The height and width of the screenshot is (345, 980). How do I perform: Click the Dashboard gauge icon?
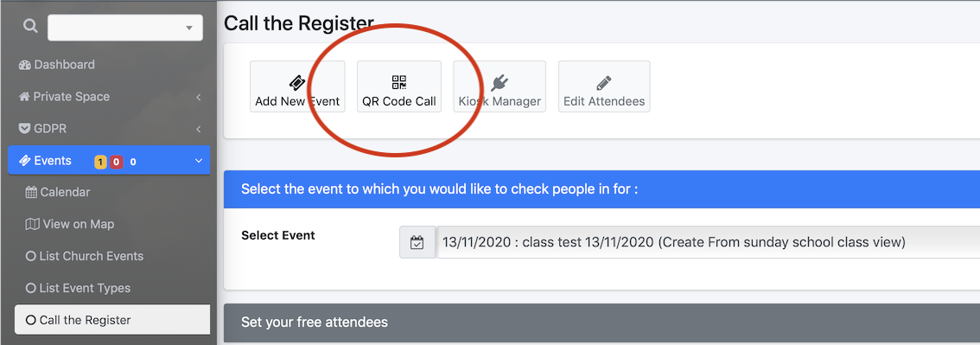click(25, 65)
